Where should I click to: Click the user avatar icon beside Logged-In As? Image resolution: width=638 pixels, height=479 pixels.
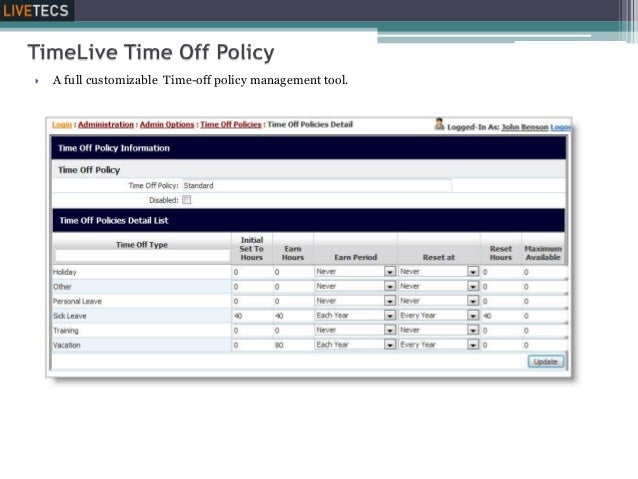(439, 124)
